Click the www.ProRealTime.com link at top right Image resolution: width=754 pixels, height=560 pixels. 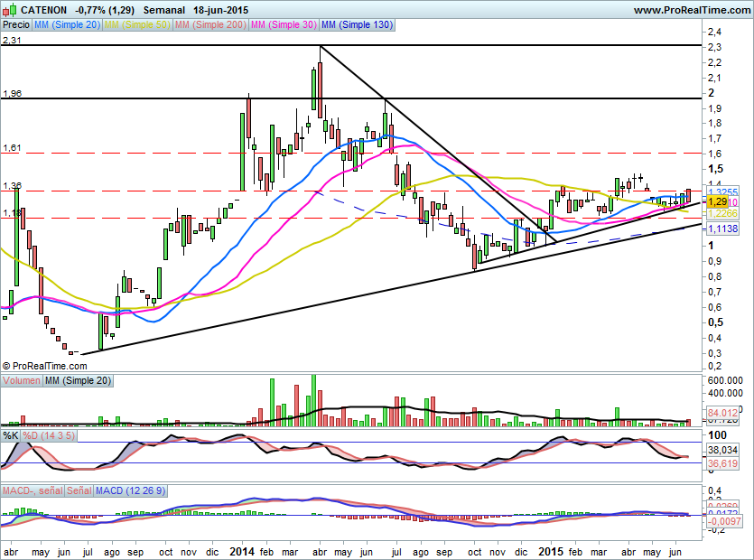click(691, 10)
